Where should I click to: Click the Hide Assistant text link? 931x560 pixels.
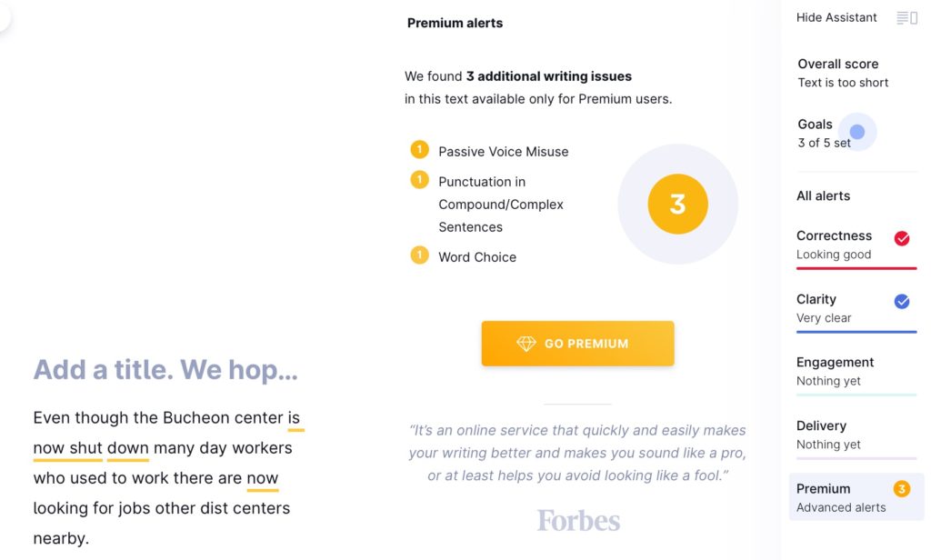pos(836,17)
